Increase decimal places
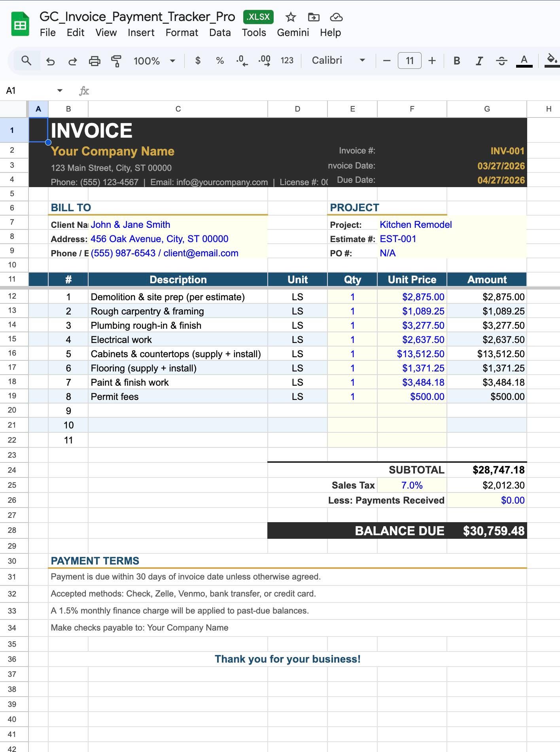 coord(264,61)
